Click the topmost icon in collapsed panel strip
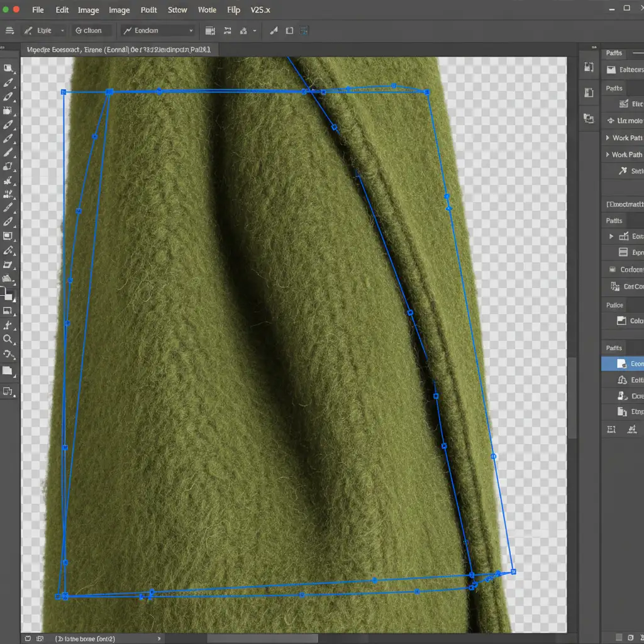This screenshot has height=644, width=644. (x=589, y=67)
